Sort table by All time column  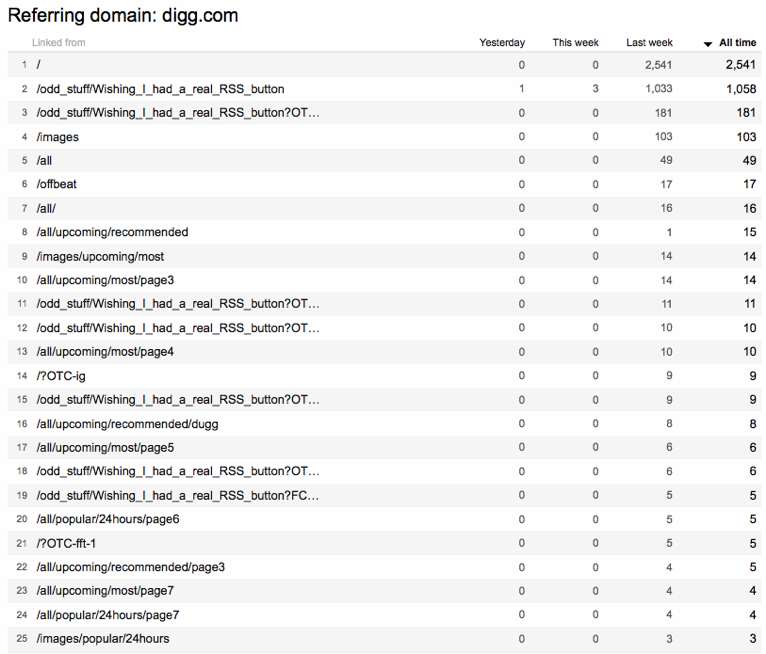[x=738, y=42]
